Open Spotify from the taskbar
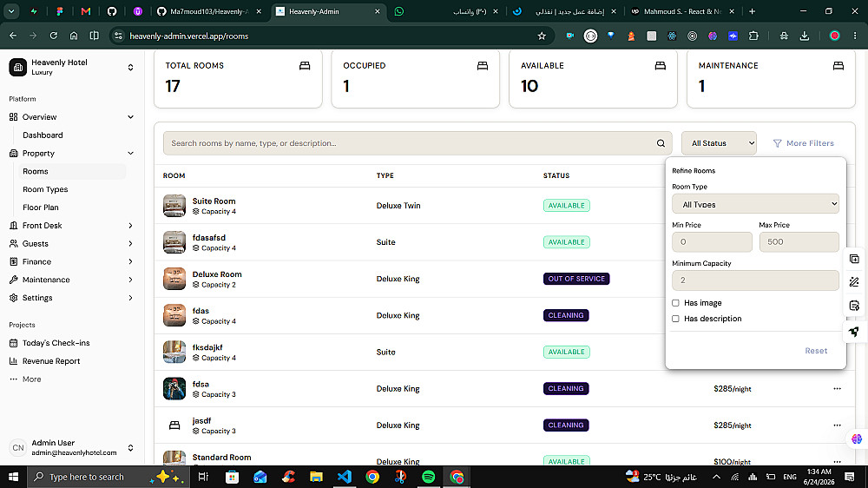 429,477
